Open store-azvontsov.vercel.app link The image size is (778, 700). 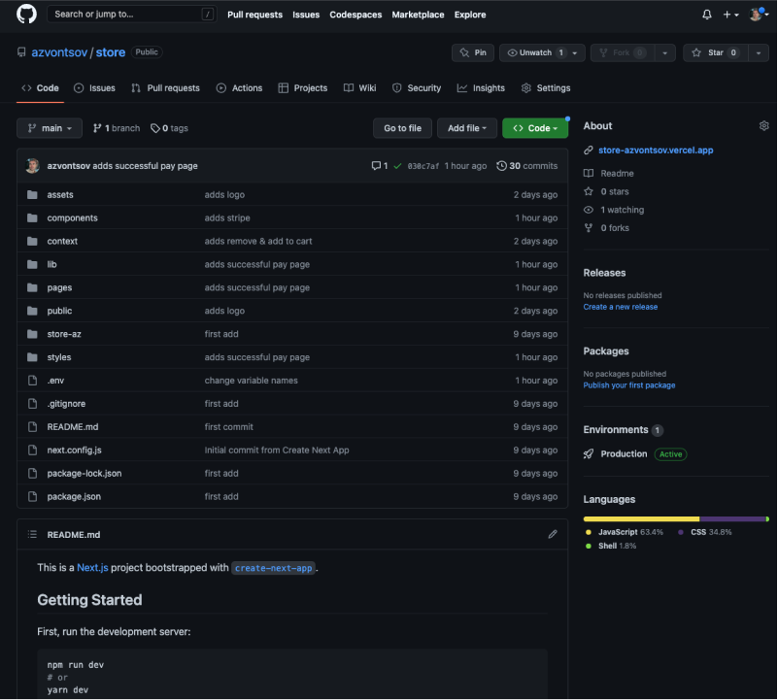pos(656,150)
